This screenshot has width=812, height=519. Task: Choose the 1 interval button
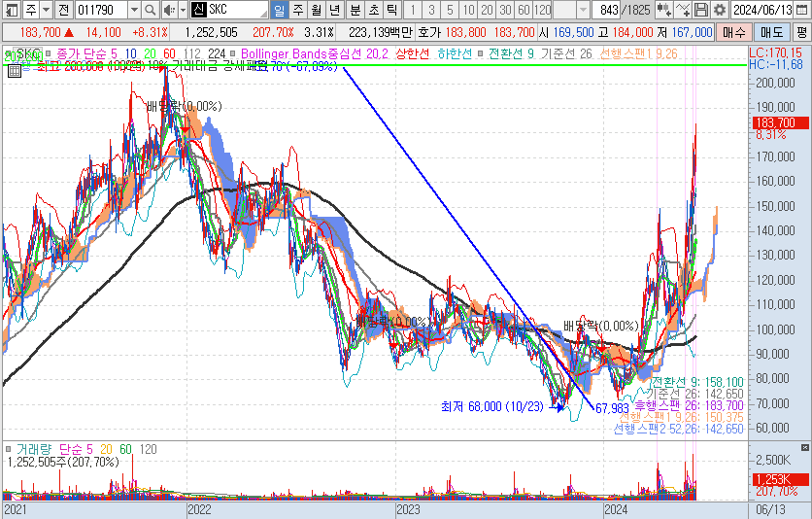coord(412,10)
